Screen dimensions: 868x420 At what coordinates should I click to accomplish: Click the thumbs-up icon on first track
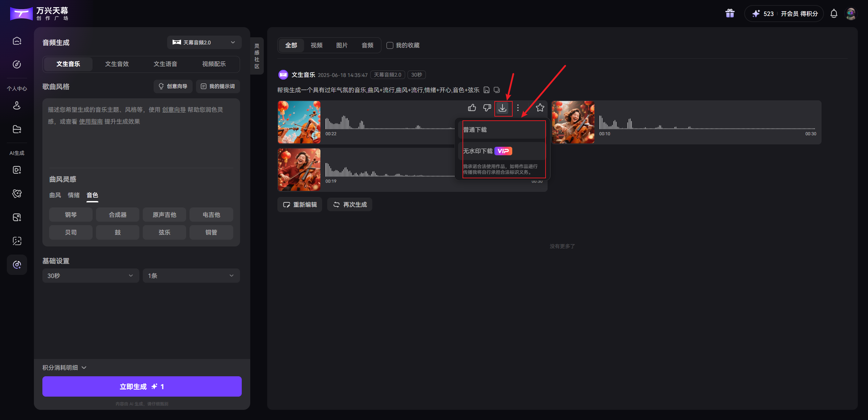[472, 108]
